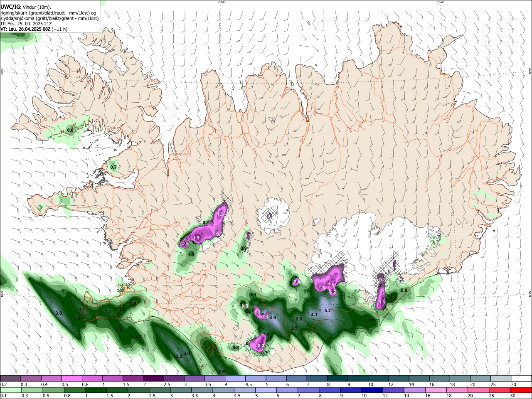This screenshot has width=532, height=399.
Task: Click the 'VT: Lau. 26.04.2025 08Z (+11 h)' line
Action: 34,29
